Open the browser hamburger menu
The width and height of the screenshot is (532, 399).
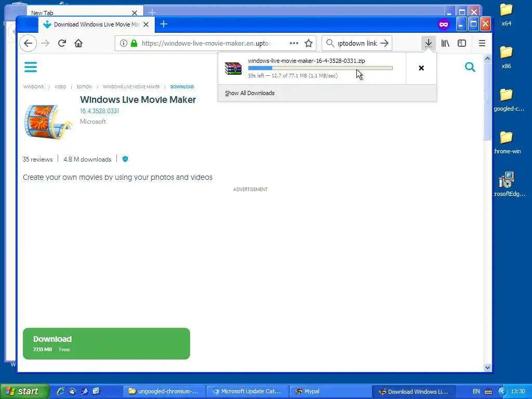(482, 43)
